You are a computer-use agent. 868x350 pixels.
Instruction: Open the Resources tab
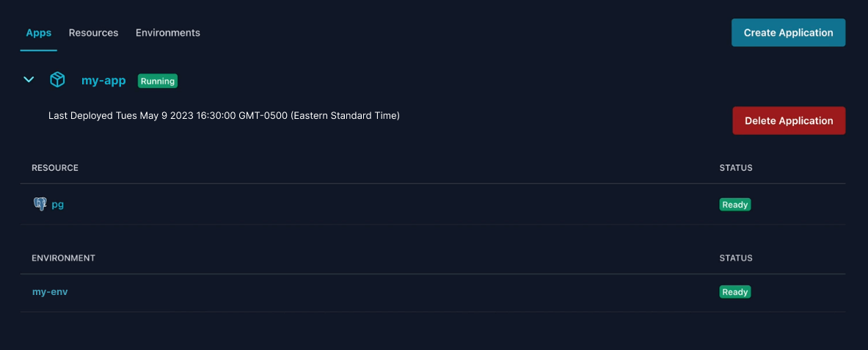(x=93, y=33)
